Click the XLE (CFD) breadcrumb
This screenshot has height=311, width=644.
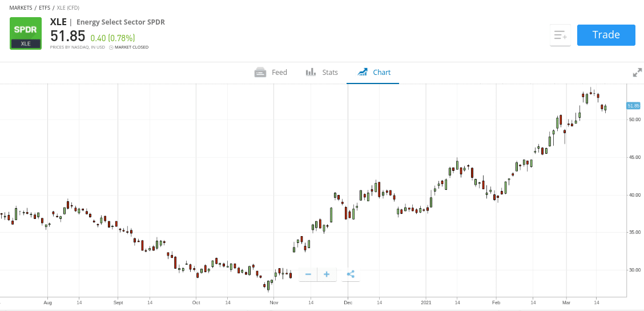69,8
